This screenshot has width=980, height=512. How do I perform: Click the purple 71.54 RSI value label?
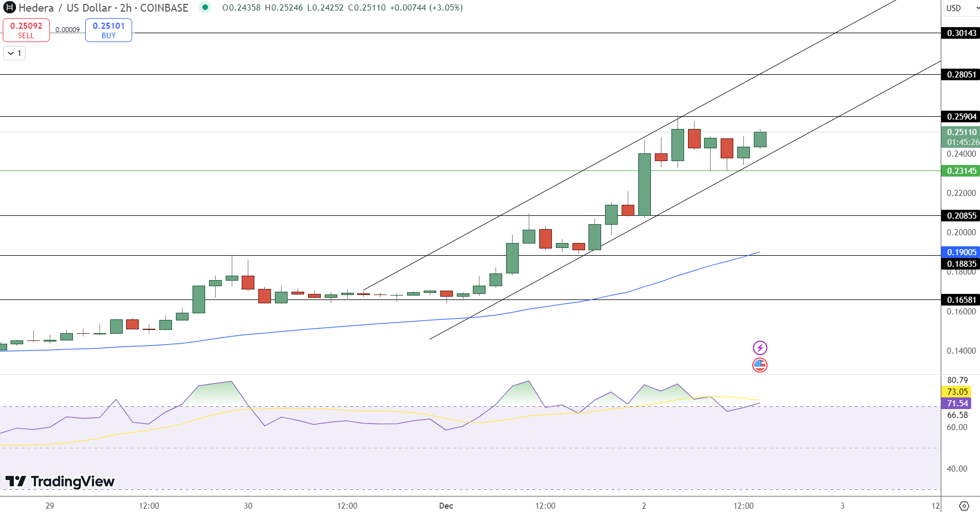956,404
